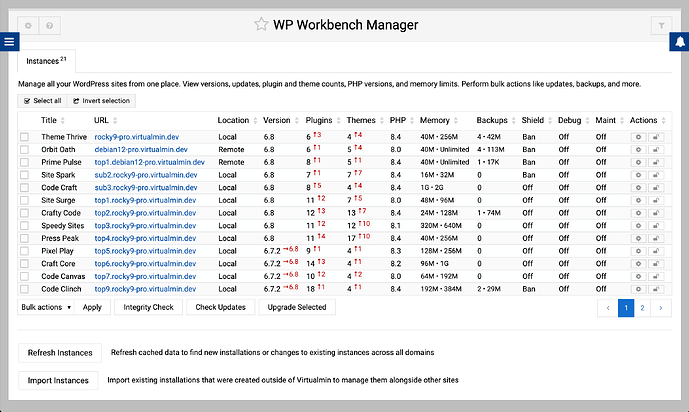This screenshot has width=689, height=412.
Task: Open module configuration gear icon
Action: coord(28,25)
